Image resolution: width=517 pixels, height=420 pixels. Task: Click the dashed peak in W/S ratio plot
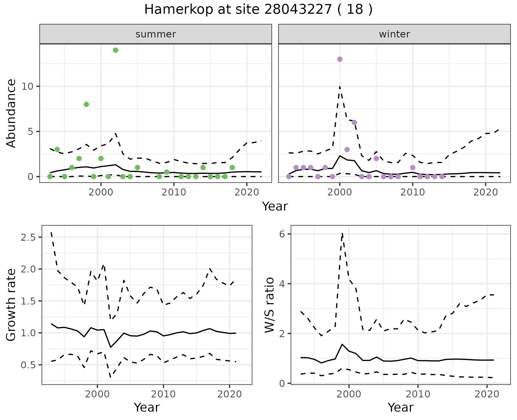coord(342,234)
